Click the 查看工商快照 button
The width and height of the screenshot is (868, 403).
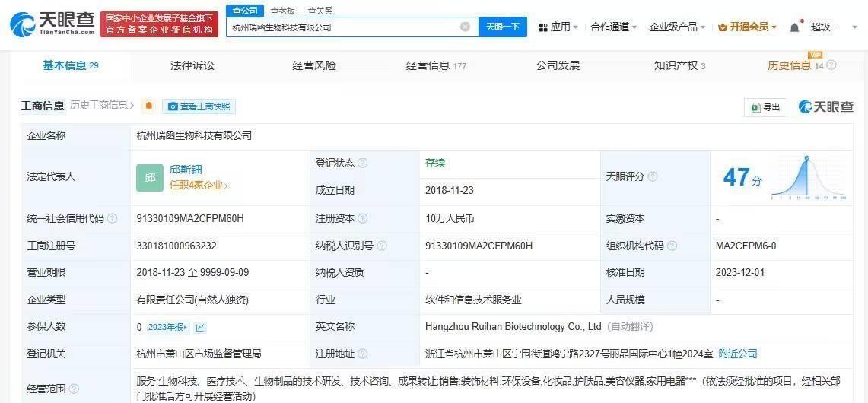point(199,106)
